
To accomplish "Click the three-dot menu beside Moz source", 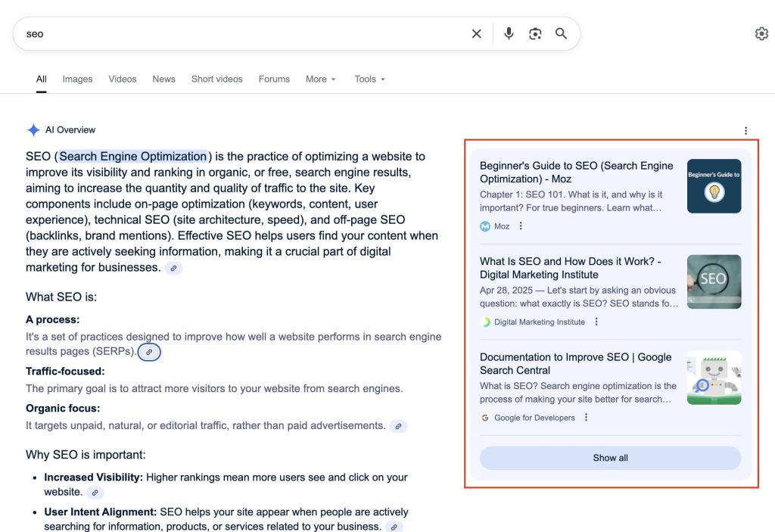I will 521,226.
